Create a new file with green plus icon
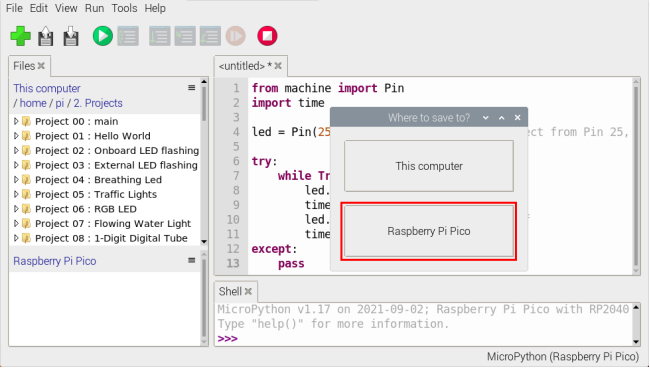Image resolution: width=650 pixels, height=368 pixels. pyautogui.click(x=20, y=36)
